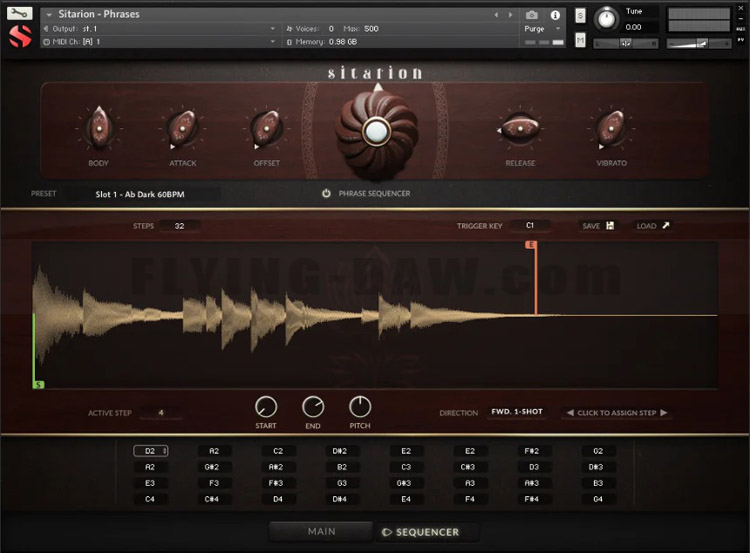The image size is (750, 553).
Task: Open the Purge dropdown menu
Action: click(542, 29)
